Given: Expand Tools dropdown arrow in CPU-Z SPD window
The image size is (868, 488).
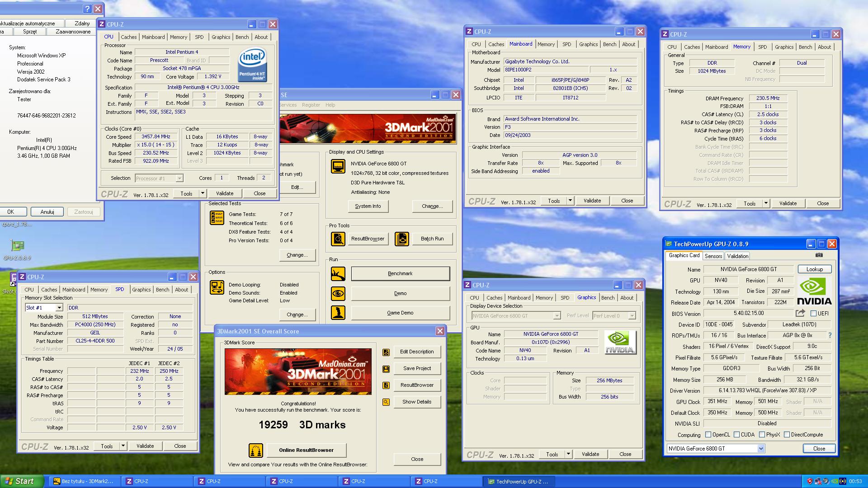Looking at the screenshot, I should click(123, 446).
